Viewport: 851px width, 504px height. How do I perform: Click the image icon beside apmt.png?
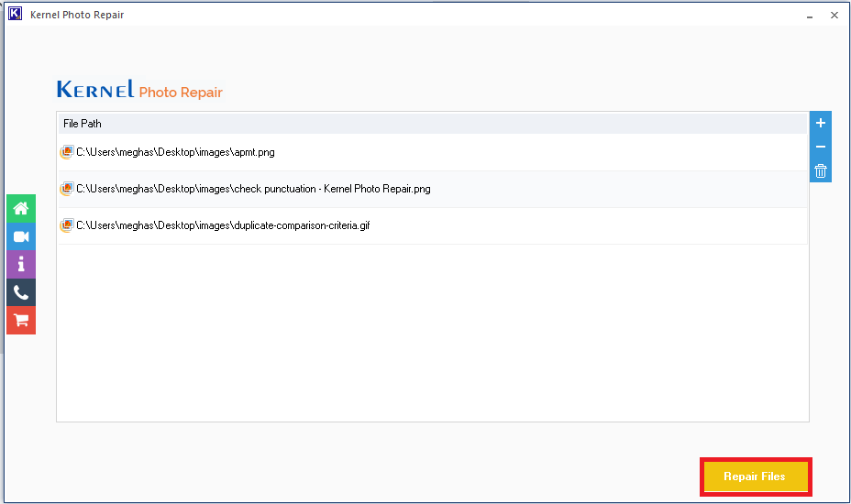click(x=67, y=152)
